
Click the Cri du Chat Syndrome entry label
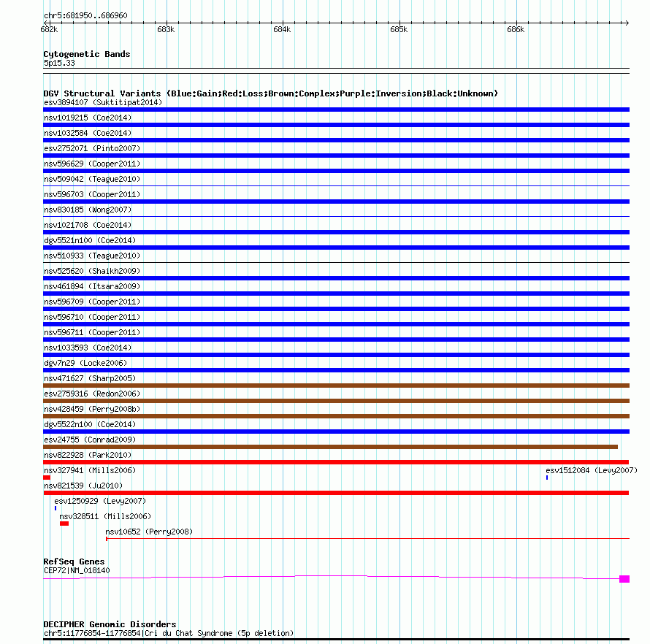(169, 633)
